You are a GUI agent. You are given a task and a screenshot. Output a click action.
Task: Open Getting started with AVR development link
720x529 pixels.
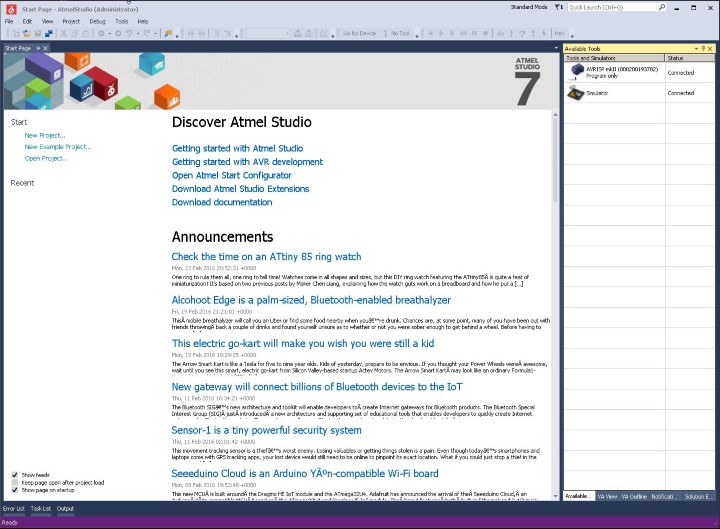[248, 162]
